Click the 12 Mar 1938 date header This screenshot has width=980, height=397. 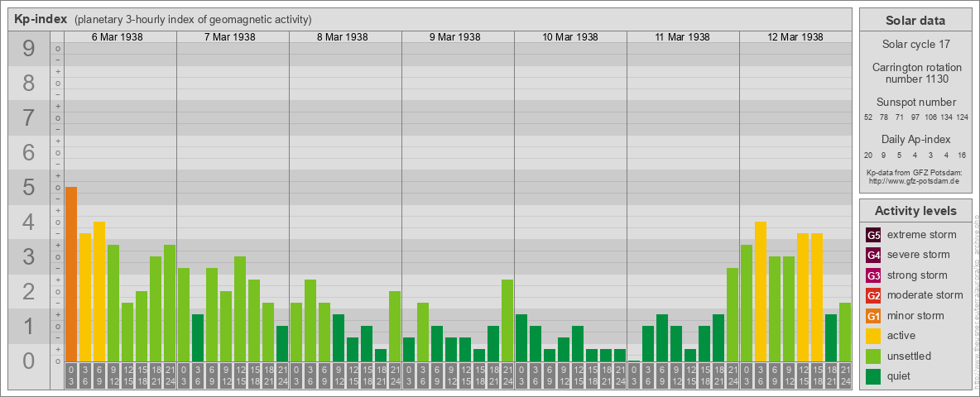point(795,37)
